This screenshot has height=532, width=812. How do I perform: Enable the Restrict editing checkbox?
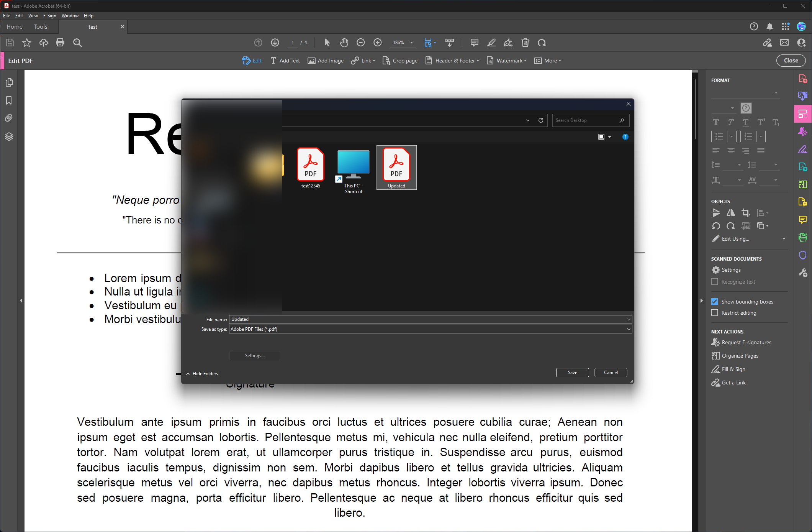tap(714, 313)
